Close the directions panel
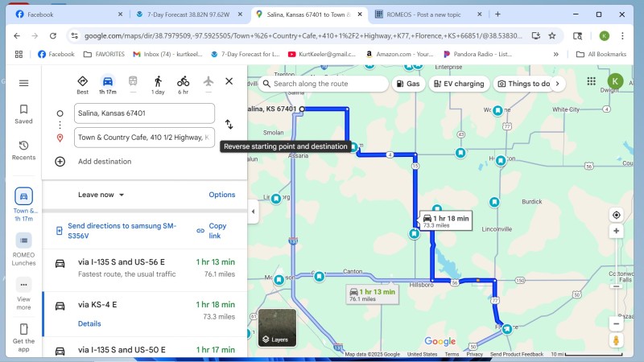 229,81
